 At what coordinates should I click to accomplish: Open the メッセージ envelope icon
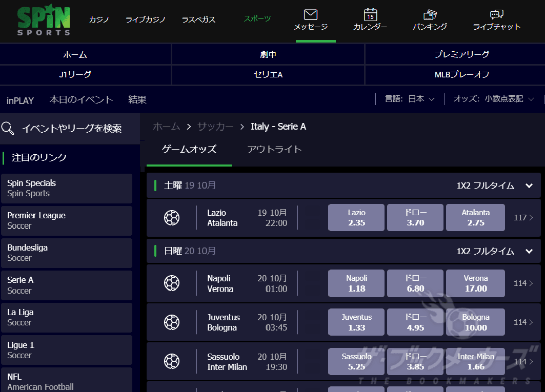click(x=310, y=14)
